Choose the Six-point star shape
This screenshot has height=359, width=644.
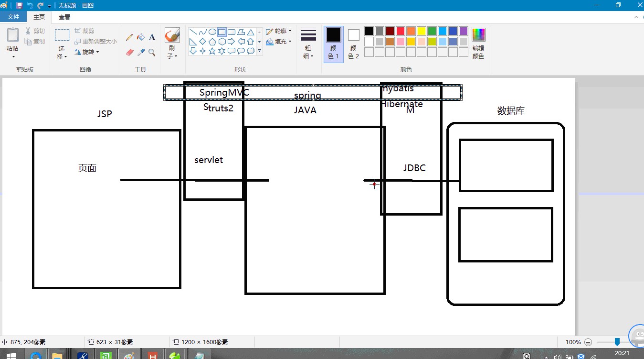point(222,51)
